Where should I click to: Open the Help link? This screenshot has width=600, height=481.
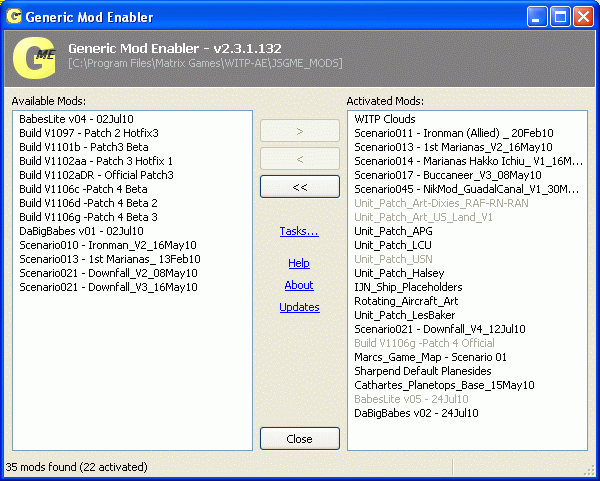click(299, 263)
